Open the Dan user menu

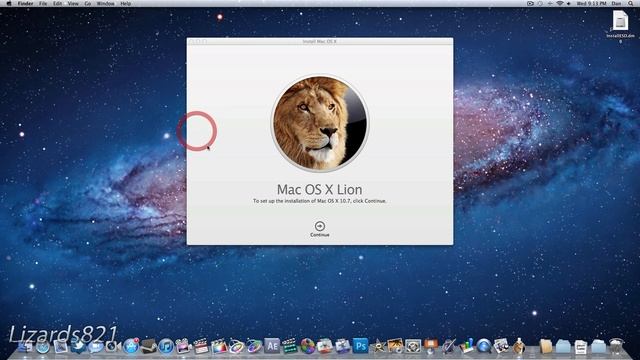616,3
